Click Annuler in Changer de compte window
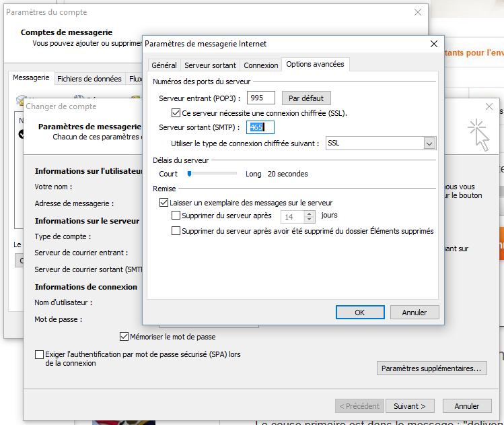Screen dimensions: 504x425 tap(467, 406)
